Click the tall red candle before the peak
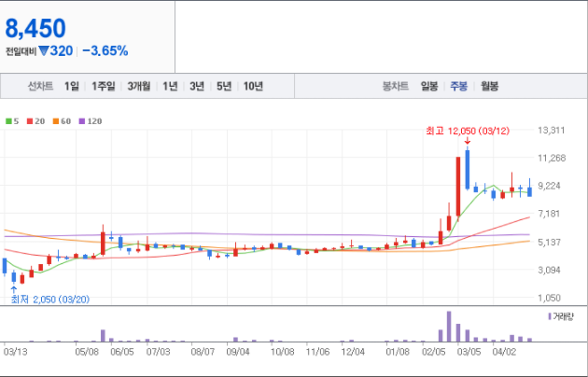 pos(458,187)
